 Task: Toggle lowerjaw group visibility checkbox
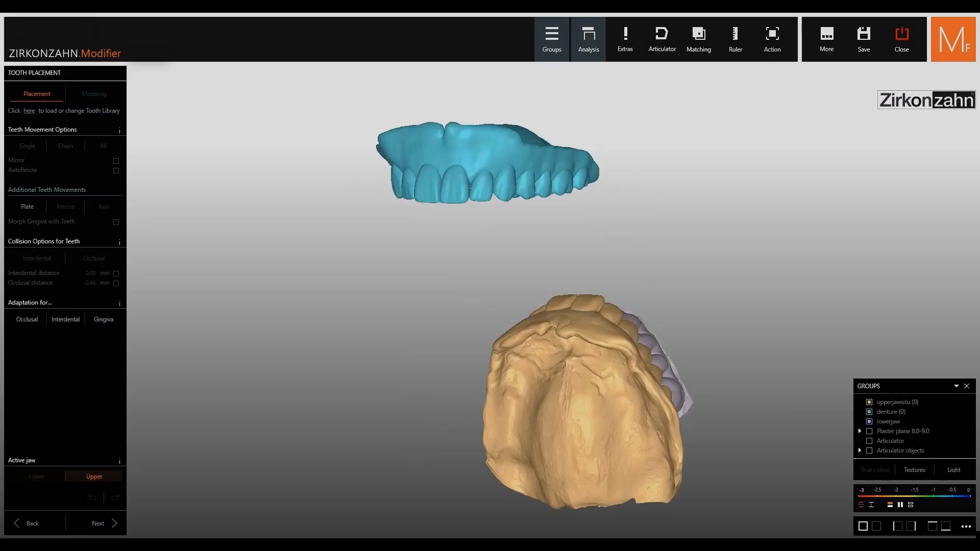click(869, 421)
